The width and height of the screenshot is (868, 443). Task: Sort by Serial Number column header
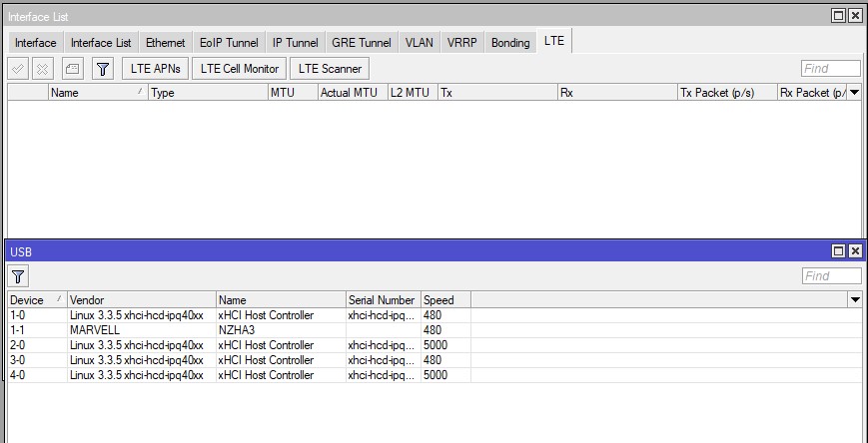tap(384, 300)
